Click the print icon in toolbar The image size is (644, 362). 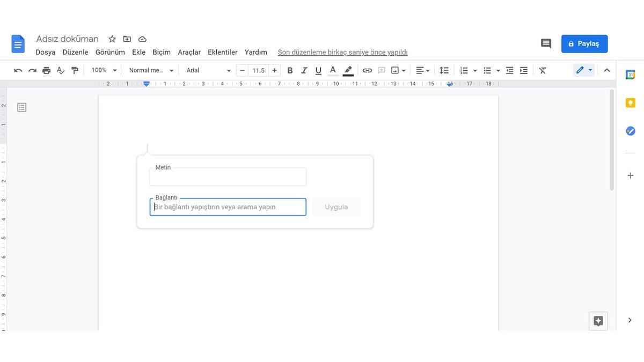point(47,70)
